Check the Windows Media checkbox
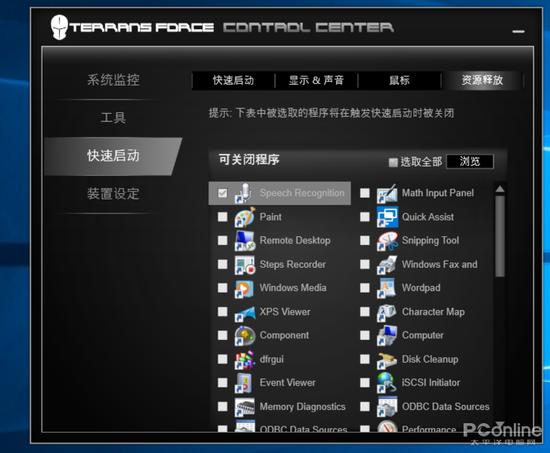This screenshot has width=550, height=453. pos(222,288)
